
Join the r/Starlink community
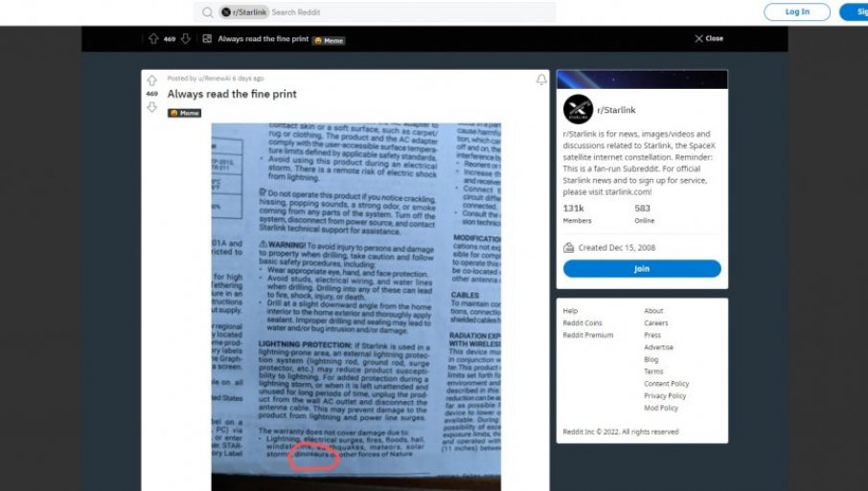pyautogui.click(x=642, y=269)
